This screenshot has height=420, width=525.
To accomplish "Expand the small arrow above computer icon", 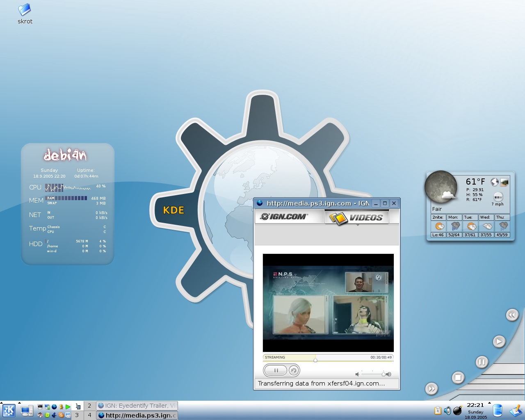I will (19, 403).
